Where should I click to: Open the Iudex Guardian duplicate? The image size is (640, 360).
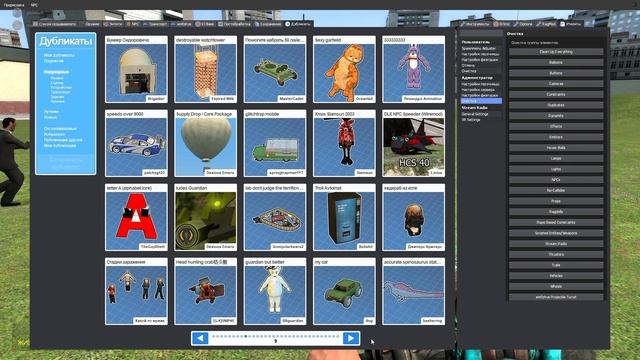[x=205, y=217]
